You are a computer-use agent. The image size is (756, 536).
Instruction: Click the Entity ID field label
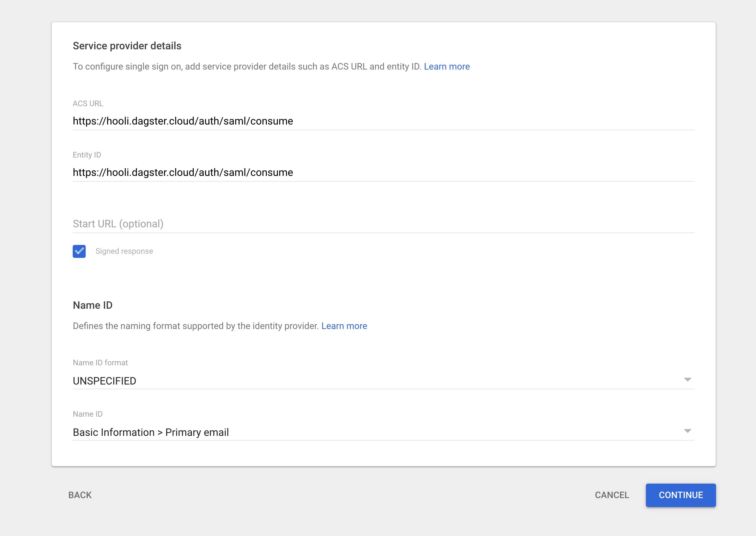87,155
